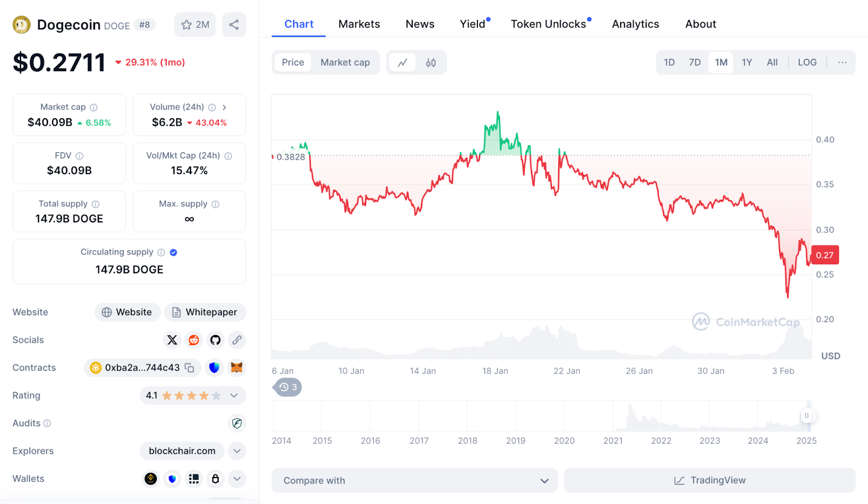
Task: Open Dogecoin Reddit social link
Action: pyautogui.click(x=194, y=340)
